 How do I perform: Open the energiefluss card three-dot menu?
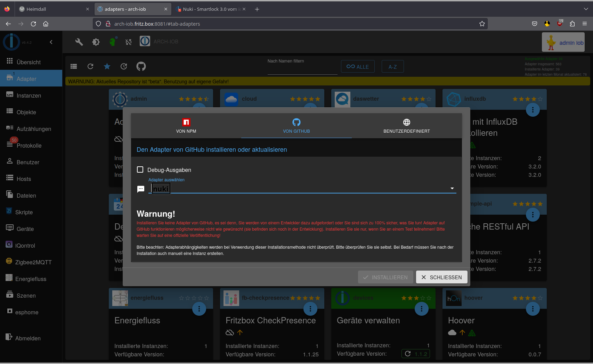199,309
